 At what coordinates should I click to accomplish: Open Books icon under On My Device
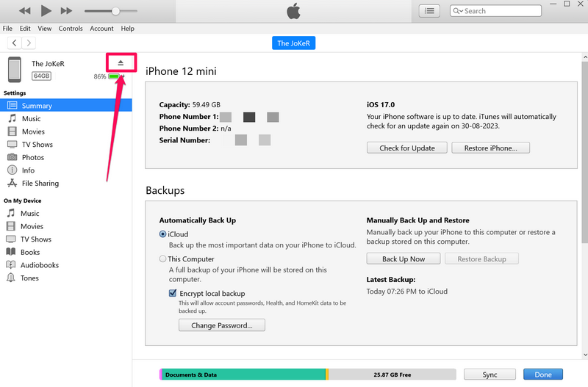(x=11, y=252)
